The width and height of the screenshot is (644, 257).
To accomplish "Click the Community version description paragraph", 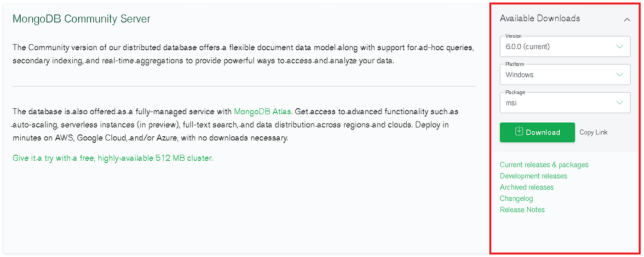I will click(243, 54).
